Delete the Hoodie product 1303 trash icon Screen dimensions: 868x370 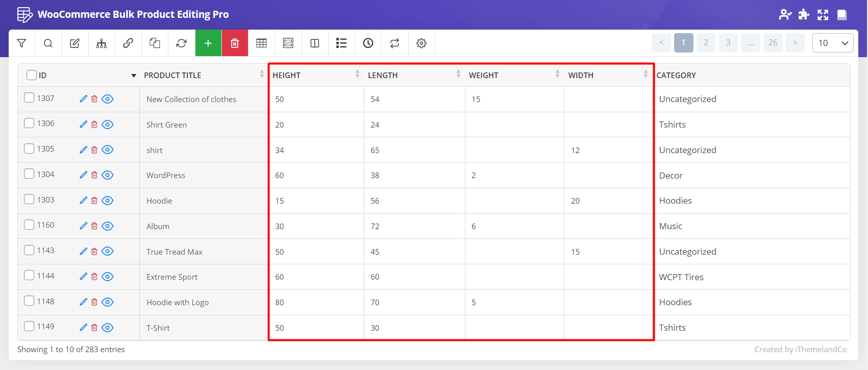[x=94, y=201]
